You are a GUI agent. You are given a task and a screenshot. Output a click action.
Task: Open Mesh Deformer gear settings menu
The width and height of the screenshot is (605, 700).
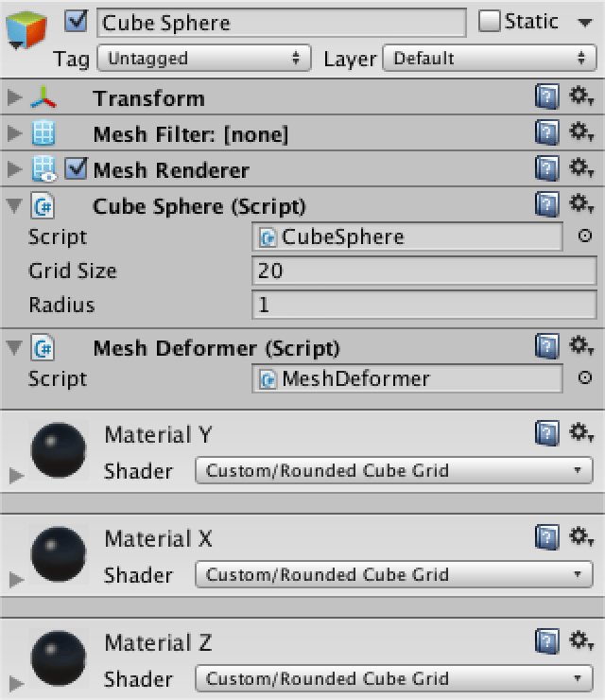pyautogui.click(x=581, y=346)
